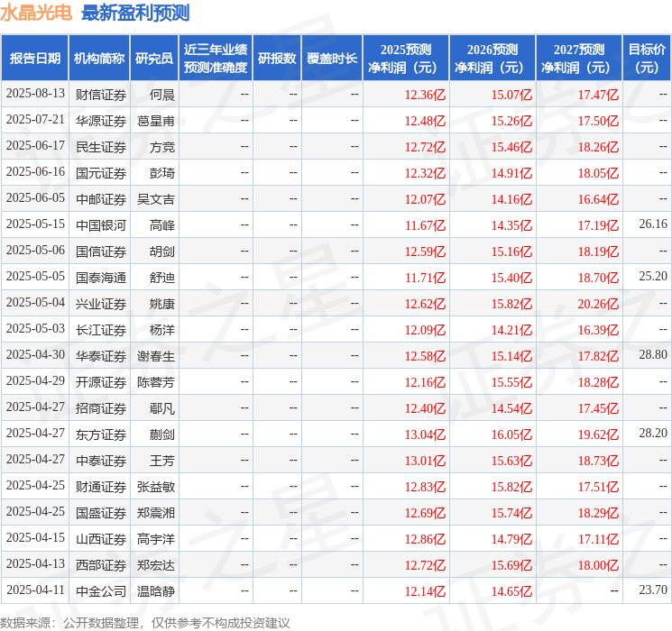Viewport: 672px width, 631px height.
Task: Click 中邮证券 institution cell
Action: [x=101, y=199]
